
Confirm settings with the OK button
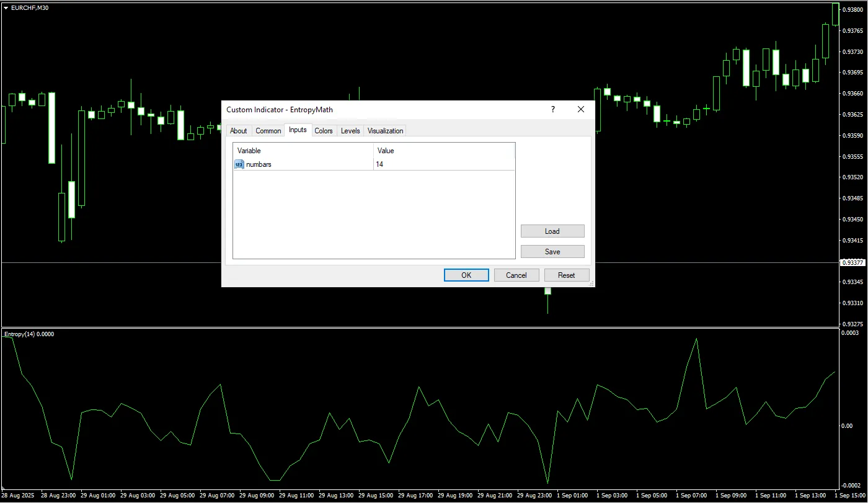pos(466,275)
